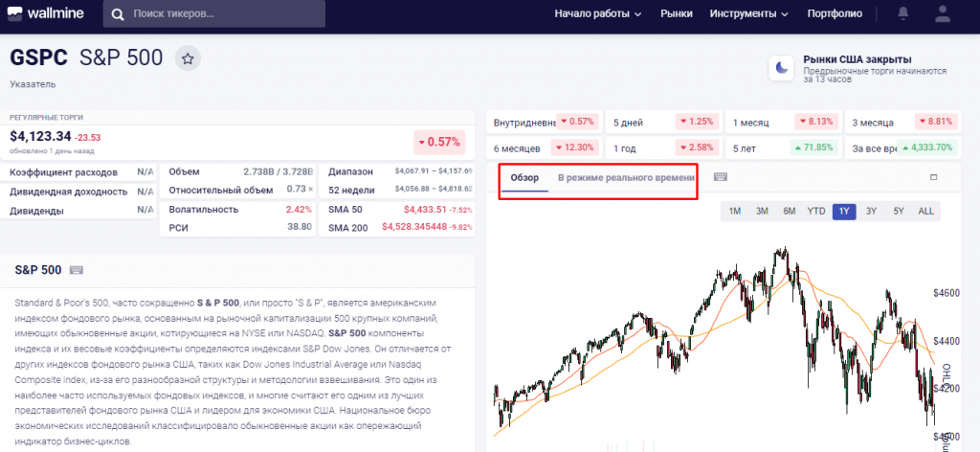Open the user profile icon
980x452 pixels.
[943, 14]
